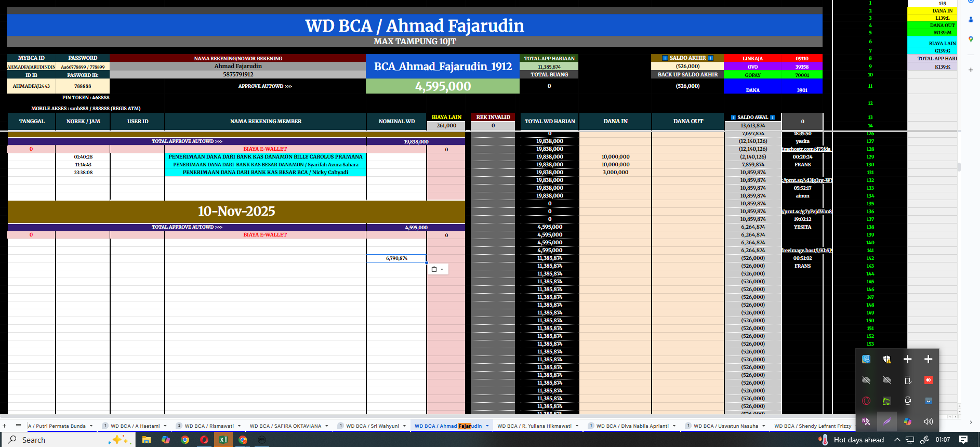Image resolution: width=980 pixels, height=447 pixels.
Task: Open the prnt.sc/g7yFzjdWm8 link
Action: point(807,211)
